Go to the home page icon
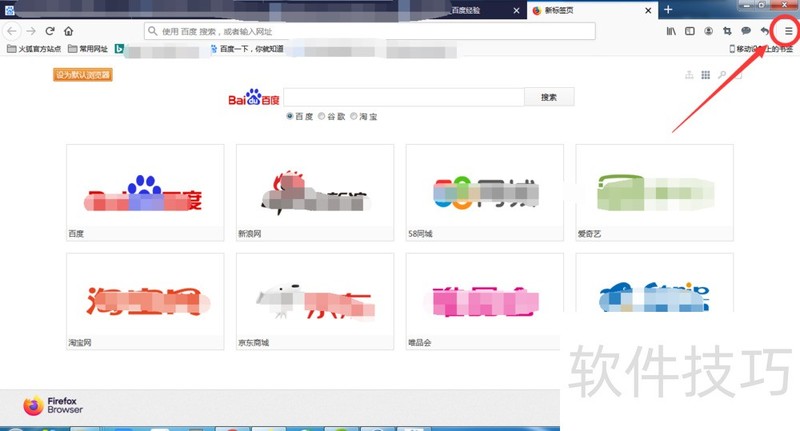Viewport: 800px width, 431px height. point(68,31)
